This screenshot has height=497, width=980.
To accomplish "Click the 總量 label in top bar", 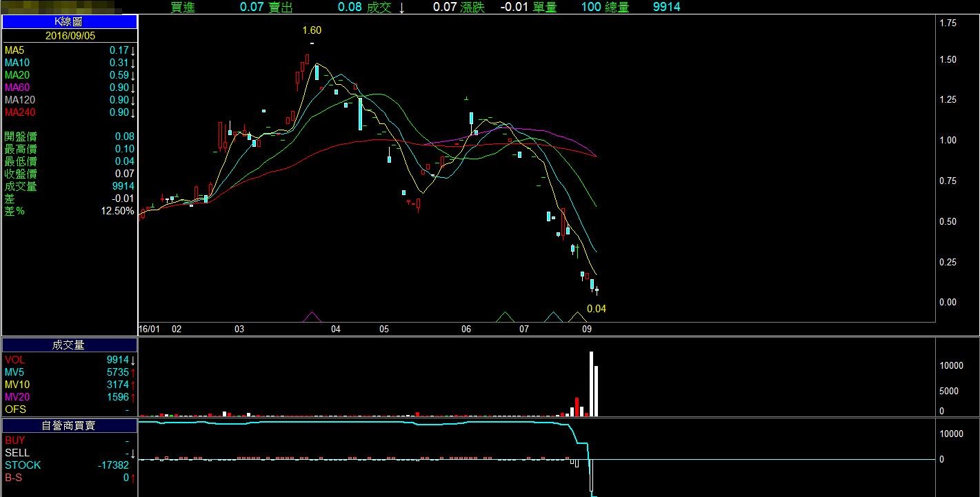I will (617, 7).
